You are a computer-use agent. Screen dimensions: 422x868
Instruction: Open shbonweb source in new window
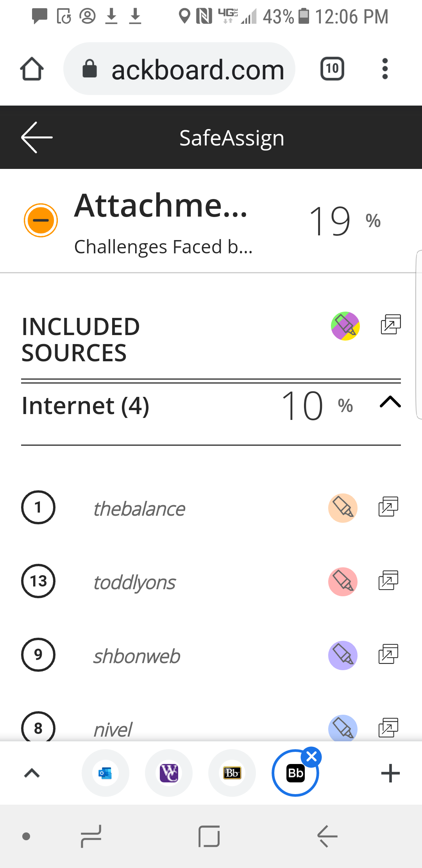coord(388,654)
